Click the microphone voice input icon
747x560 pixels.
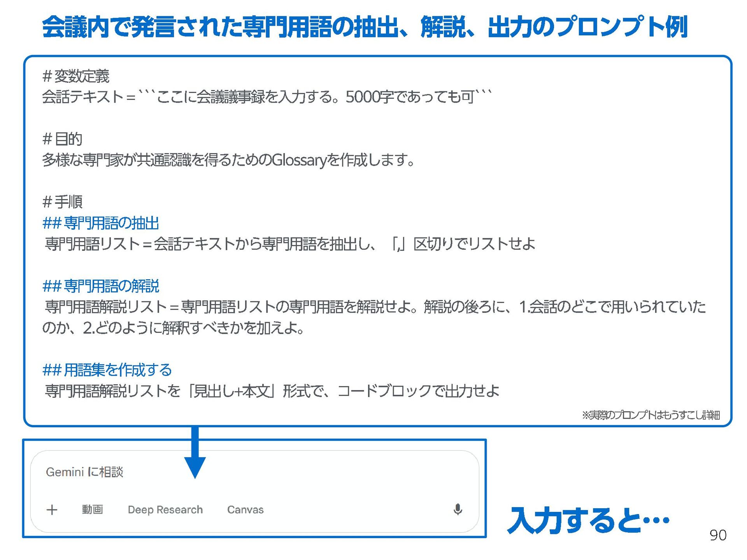458,509
